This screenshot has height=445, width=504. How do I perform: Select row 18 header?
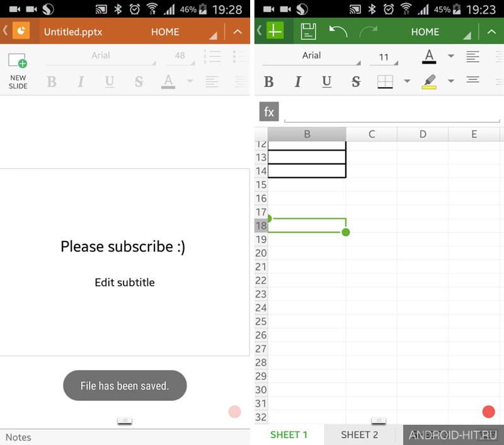[x=261, y=226]
